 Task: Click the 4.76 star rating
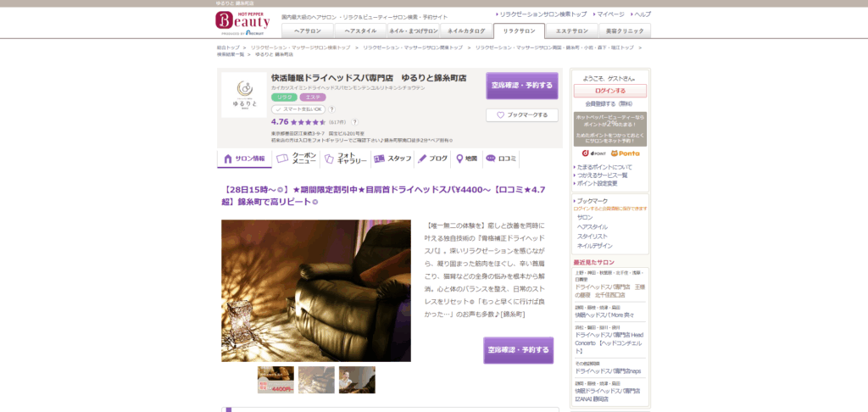(298, 122)
